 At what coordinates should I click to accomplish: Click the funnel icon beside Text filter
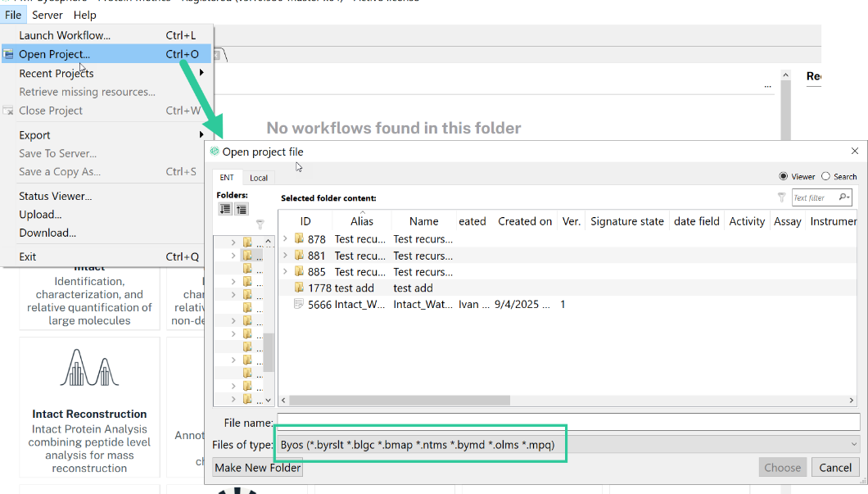tap(782, 197)
